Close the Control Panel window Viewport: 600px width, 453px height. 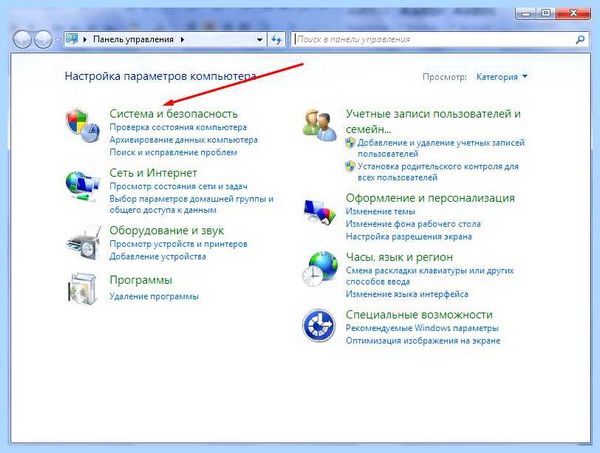point(573,13)
